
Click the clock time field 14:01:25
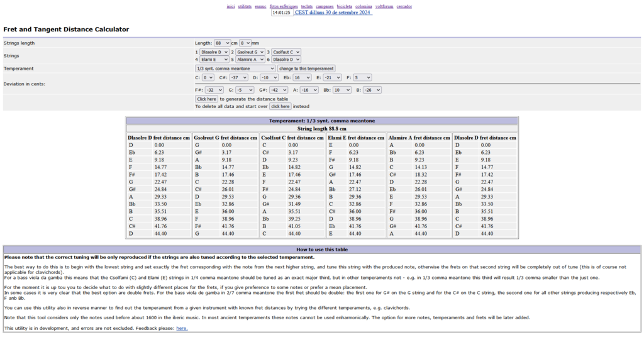pyautogui.click(x=282, y=13)
